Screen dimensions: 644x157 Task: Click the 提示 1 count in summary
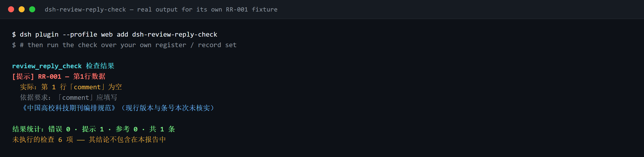point(93,129)
